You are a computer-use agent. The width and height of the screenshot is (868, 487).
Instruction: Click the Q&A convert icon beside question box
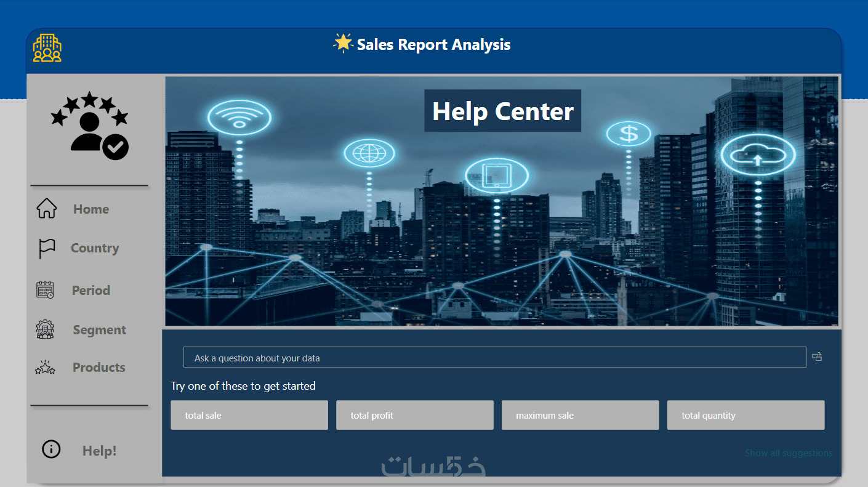[817, 356]
